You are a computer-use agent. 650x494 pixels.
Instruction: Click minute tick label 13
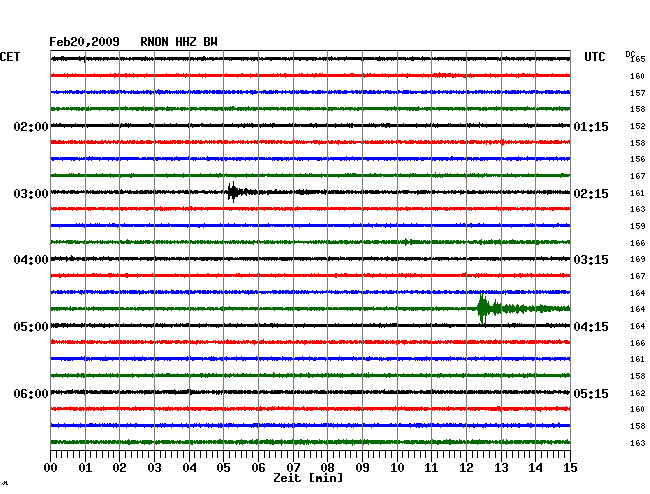pyautogui.click(x=501, y=468)
